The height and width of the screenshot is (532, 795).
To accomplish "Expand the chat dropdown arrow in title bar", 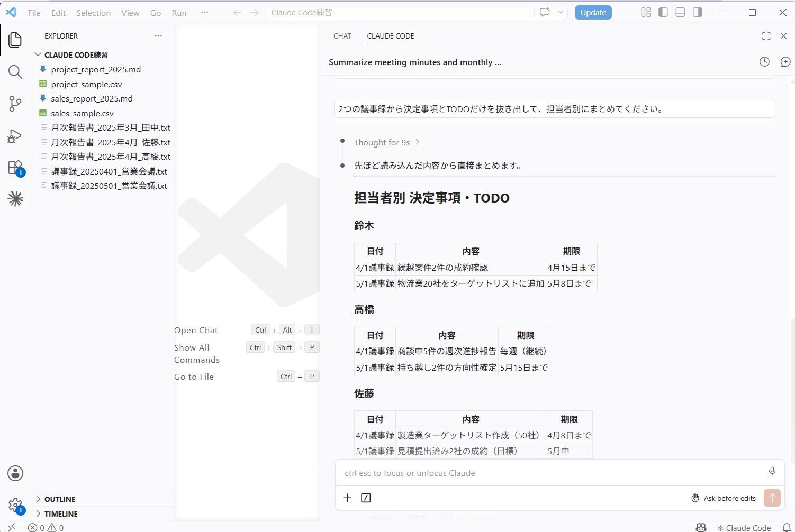I will tap(561, 12).
